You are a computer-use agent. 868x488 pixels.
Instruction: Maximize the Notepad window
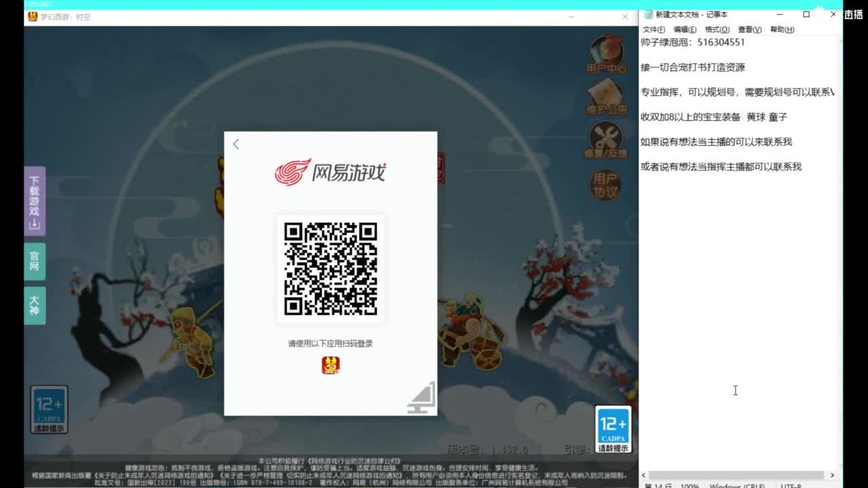tap(806, 14)
